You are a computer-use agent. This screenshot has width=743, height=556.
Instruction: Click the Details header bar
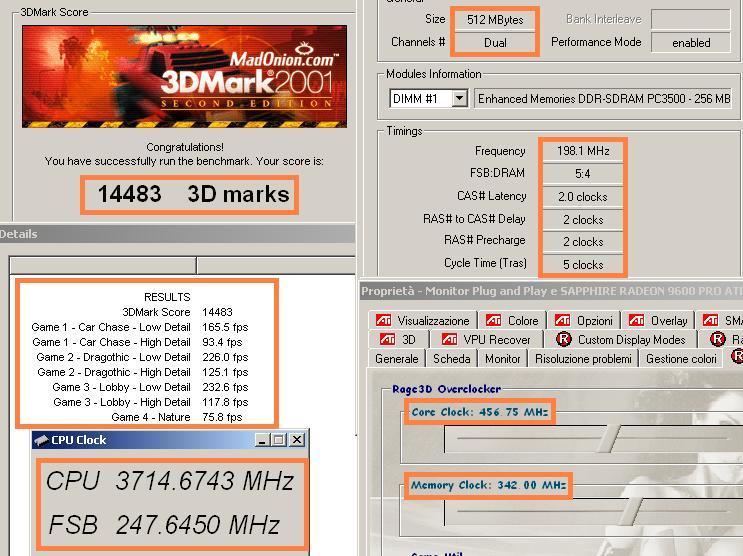pyautogui.click(x=178, y=234)
